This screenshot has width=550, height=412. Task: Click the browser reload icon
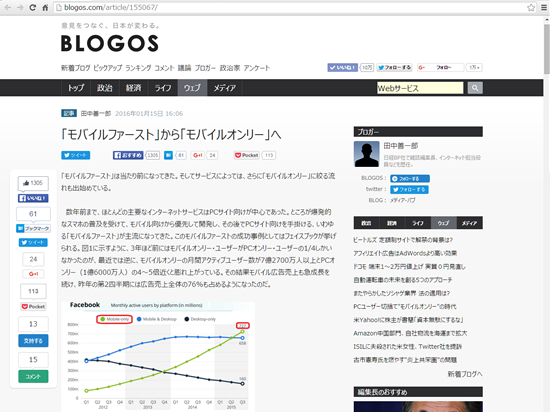tap(32, 7)
